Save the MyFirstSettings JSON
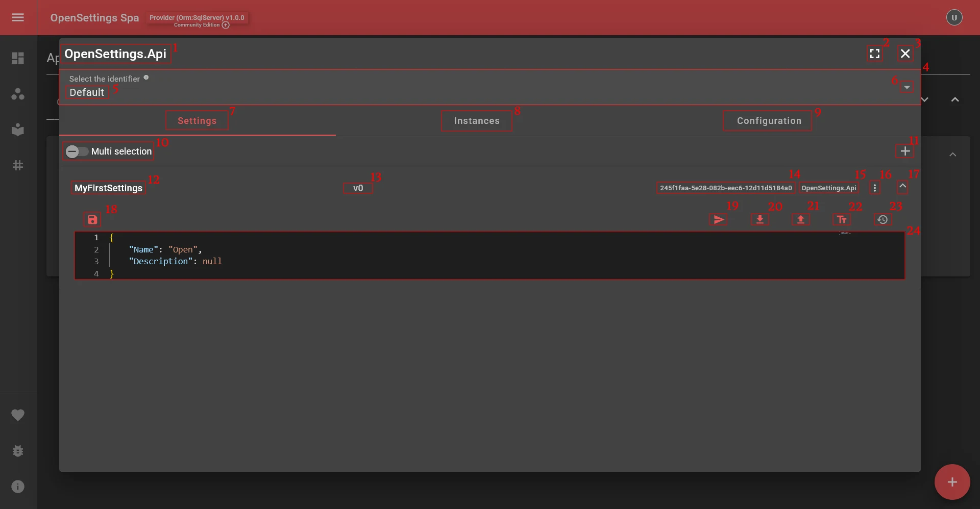The image size is (980, 509). tap(92, 219)
